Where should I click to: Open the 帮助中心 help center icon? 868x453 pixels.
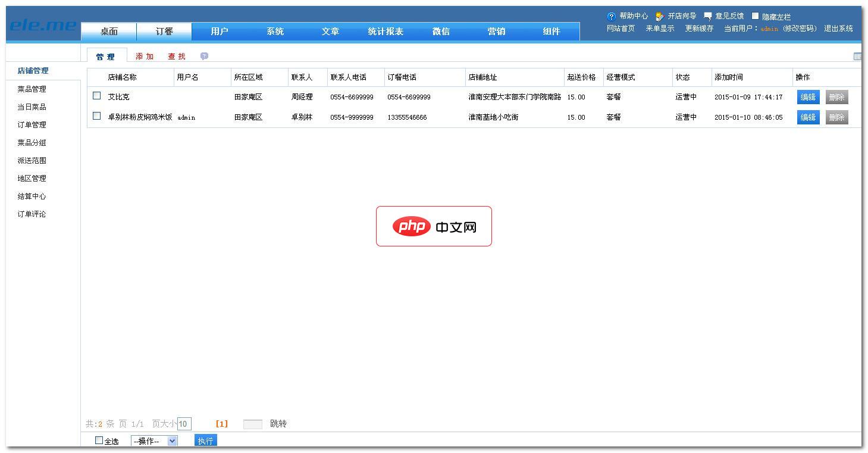[610, 16]
